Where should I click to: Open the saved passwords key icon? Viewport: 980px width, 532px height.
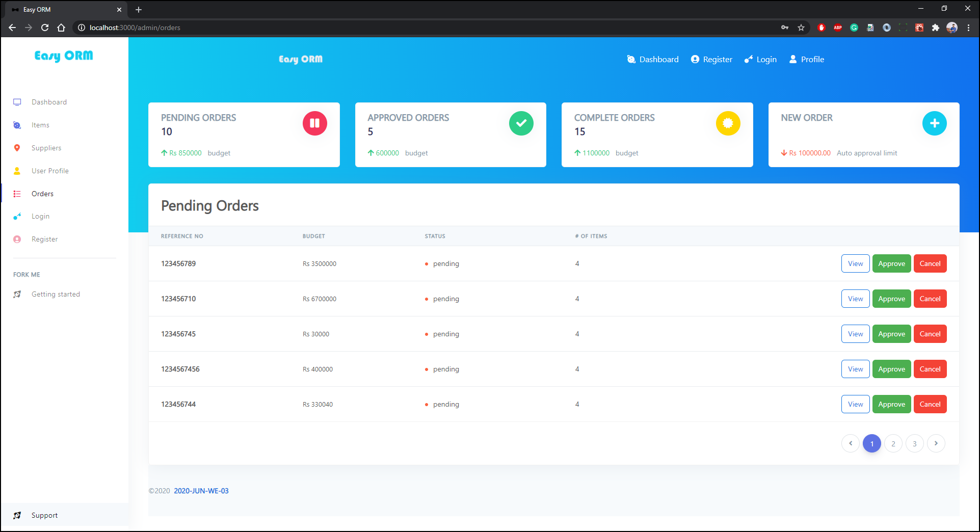pyautogui.click(x=785, y=28)
